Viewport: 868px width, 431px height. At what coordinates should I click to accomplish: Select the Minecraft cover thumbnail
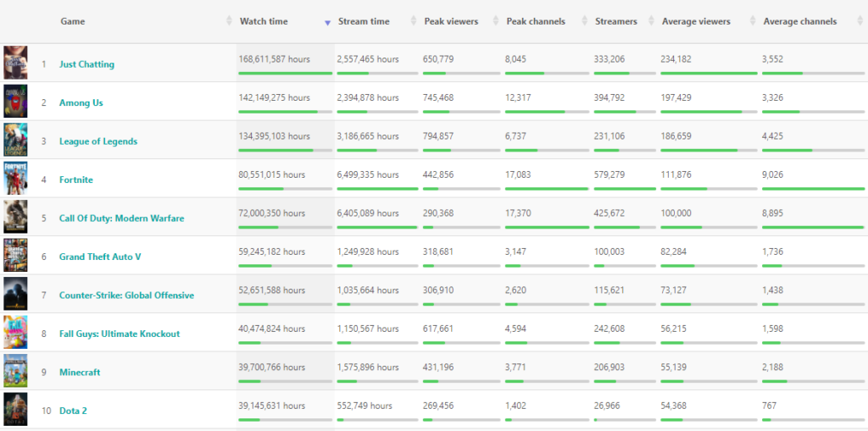(x=15, y=371)
